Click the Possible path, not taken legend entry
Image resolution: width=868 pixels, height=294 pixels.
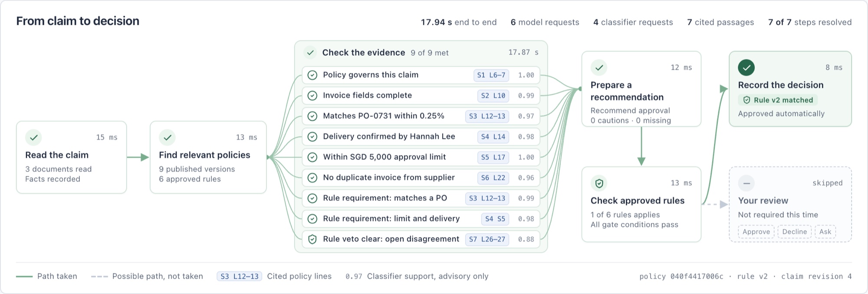(147, 276)
